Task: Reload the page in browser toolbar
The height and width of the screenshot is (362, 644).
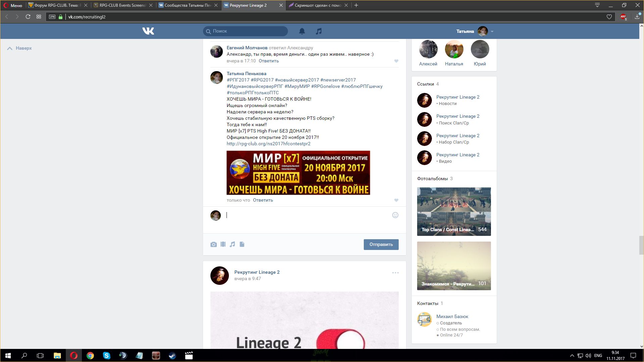Action: [x=28, y=17]
